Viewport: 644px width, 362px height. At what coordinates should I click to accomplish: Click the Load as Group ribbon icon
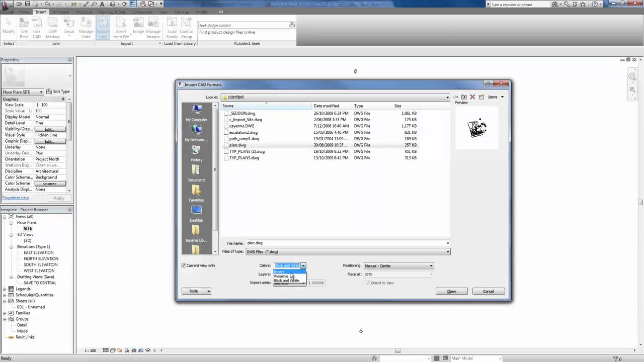click(x=187, y=28)
